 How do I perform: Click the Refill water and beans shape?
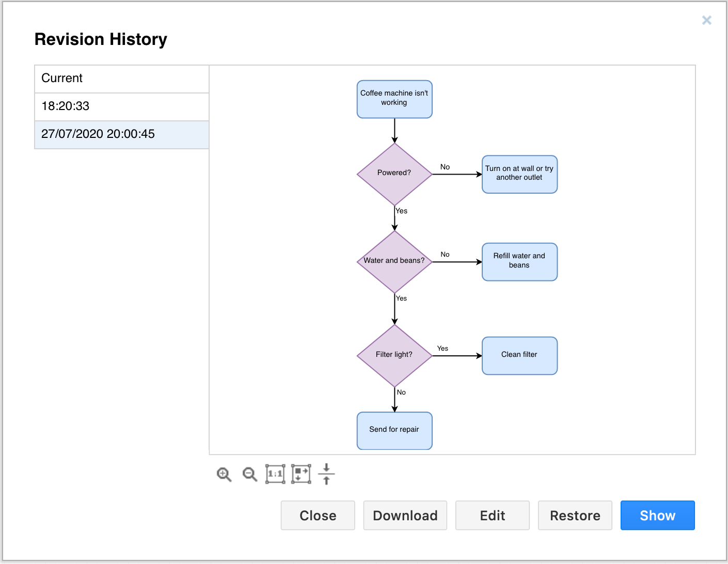[x=519, y=261]
